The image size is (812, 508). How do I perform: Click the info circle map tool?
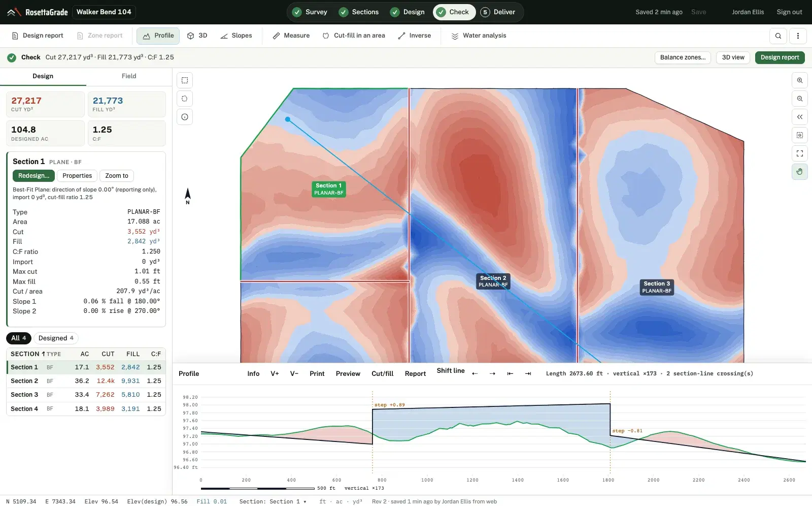click(185, 117)
